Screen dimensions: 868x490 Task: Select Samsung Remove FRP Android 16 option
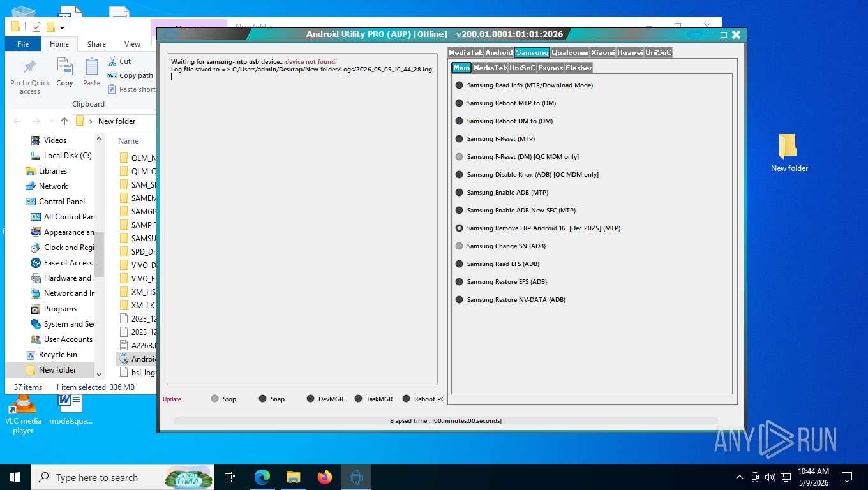(537, 228)
